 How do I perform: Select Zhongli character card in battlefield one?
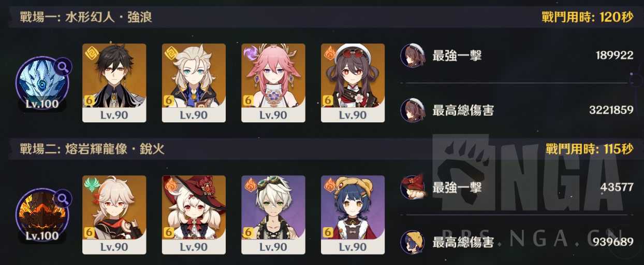[114, 83]
